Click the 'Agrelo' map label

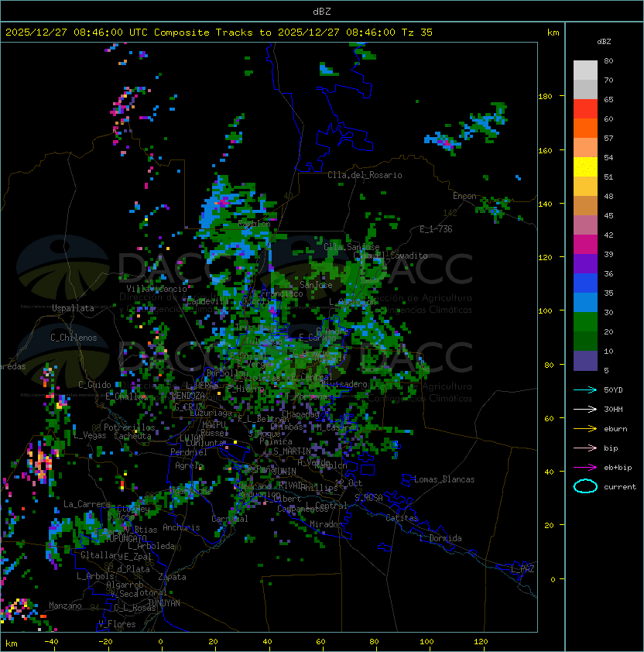pyautogui.click(x=189, y=465)
